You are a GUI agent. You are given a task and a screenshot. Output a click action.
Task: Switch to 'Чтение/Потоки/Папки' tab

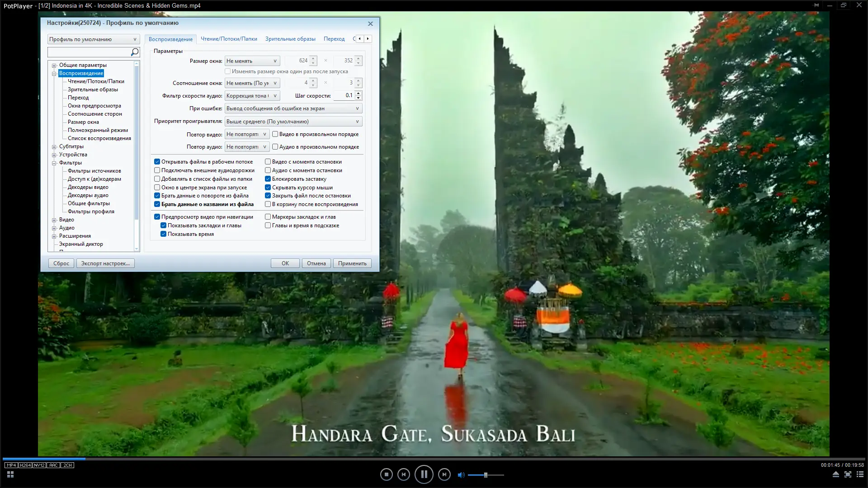(x=229, y=39)
